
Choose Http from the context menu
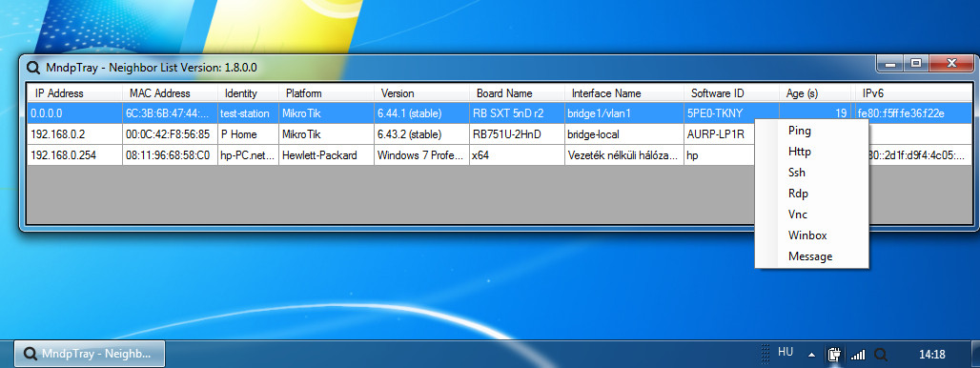[x=812, y=152]
